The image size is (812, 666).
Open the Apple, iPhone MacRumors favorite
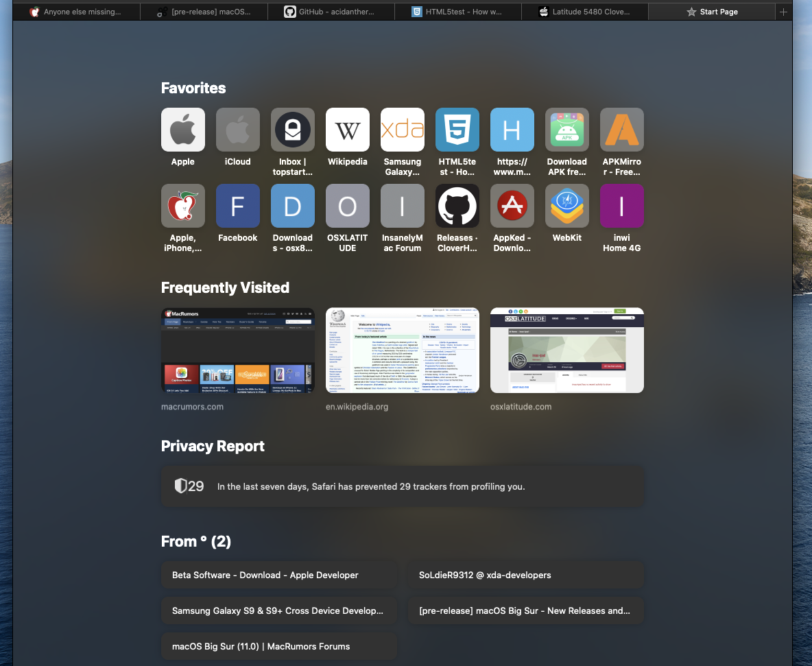(183, 206)
